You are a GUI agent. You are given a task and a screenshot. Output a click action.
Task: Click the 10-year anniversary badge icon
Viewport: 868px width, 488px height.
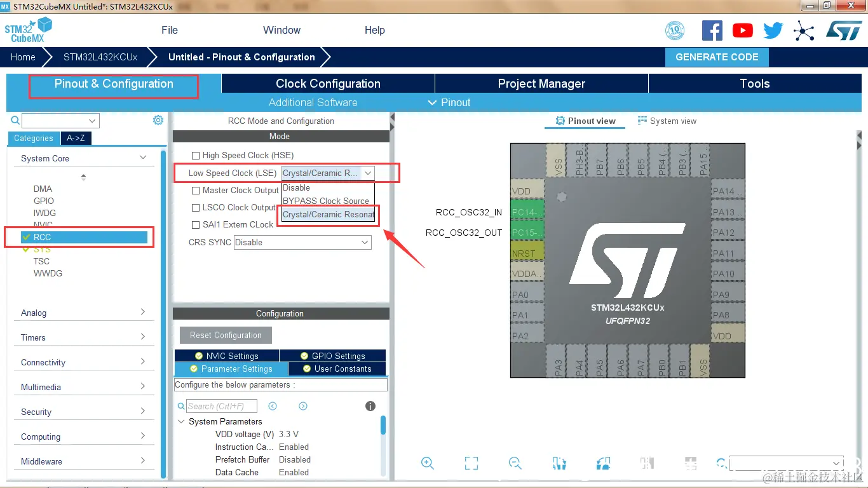coord(675,30)
